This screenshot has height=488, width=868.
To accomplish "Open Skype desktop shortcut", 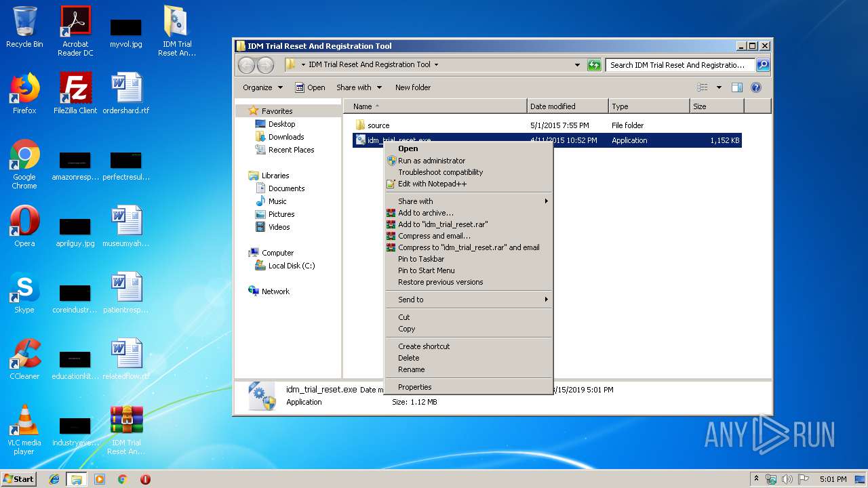I will click(24, 292).
